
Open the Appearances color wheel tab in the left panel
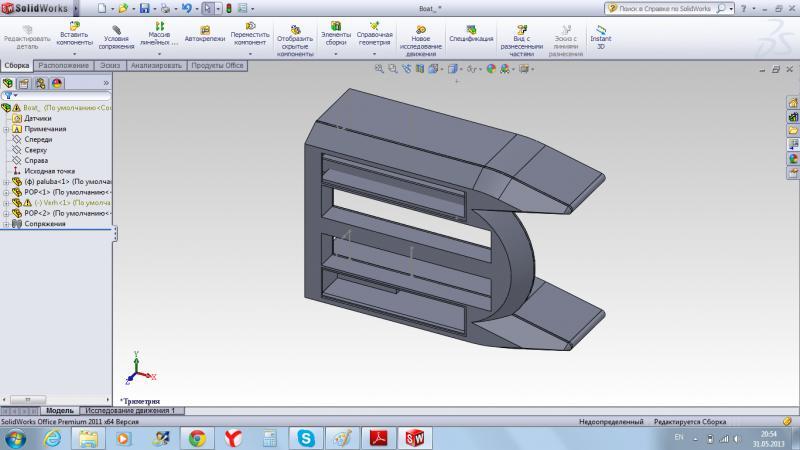pos(56,83)
